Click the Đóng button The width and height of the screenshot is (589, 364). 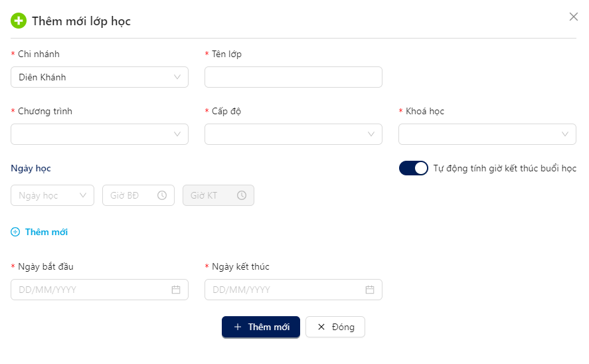coord(335,327)
